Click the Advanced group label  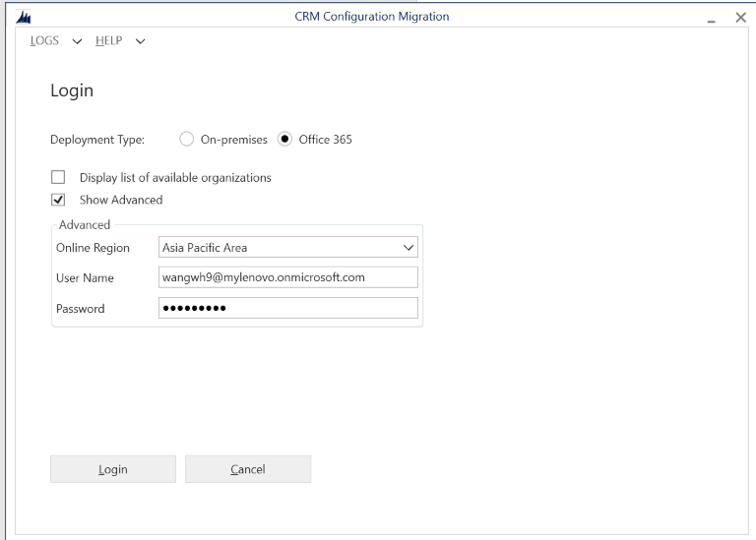85,224
